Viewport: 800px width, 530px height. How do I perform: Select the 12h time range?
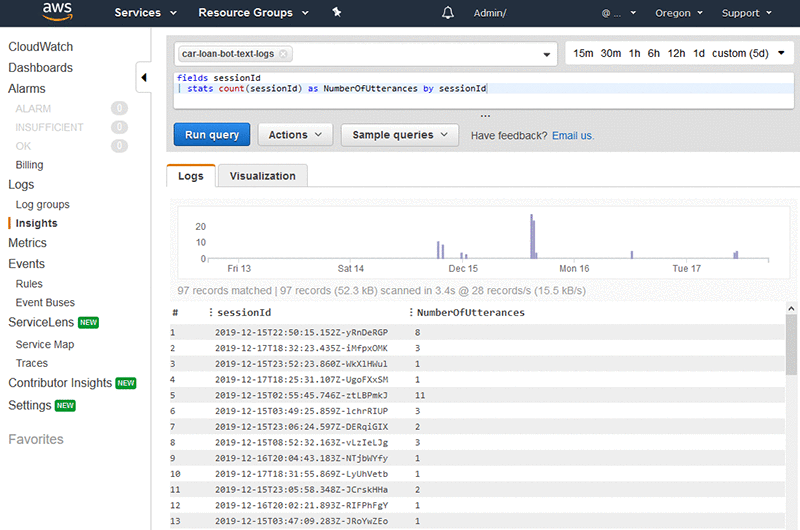tap(677, 54)
